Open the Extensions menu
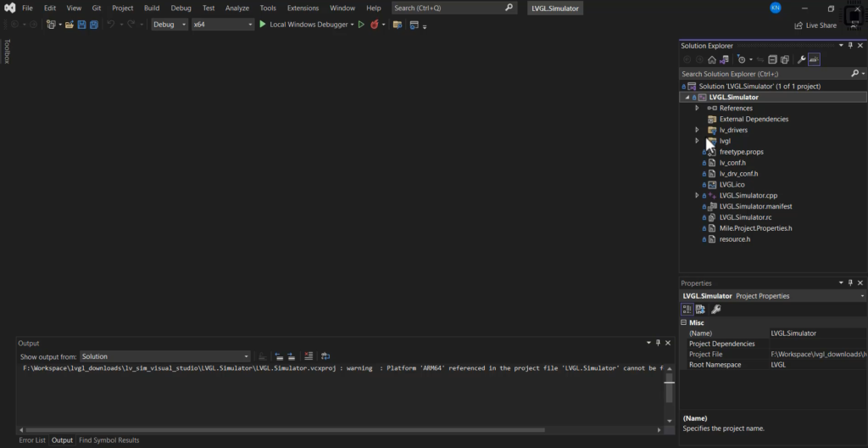This screenshot has width=868, height=448. click(303, 8)
